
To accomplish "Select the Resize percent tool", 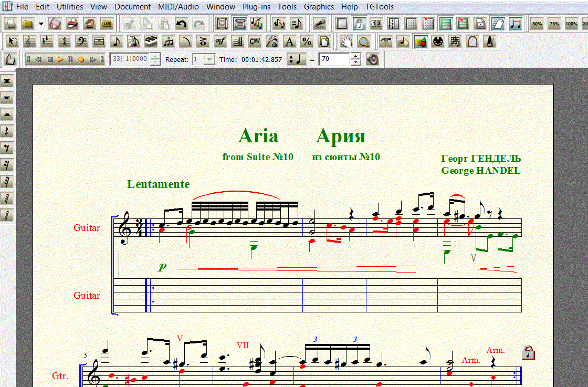I will (x=307, y=41).
